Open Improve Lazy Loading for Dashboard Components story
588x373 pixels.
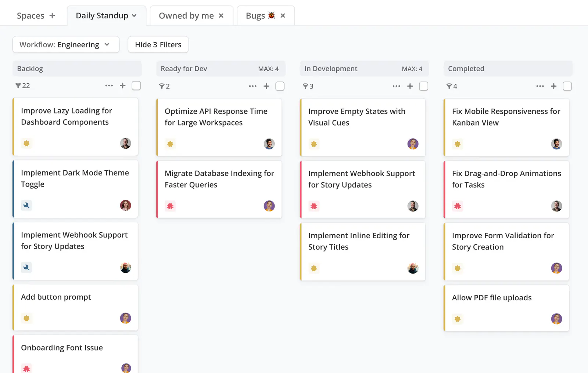tap(75, 127)
